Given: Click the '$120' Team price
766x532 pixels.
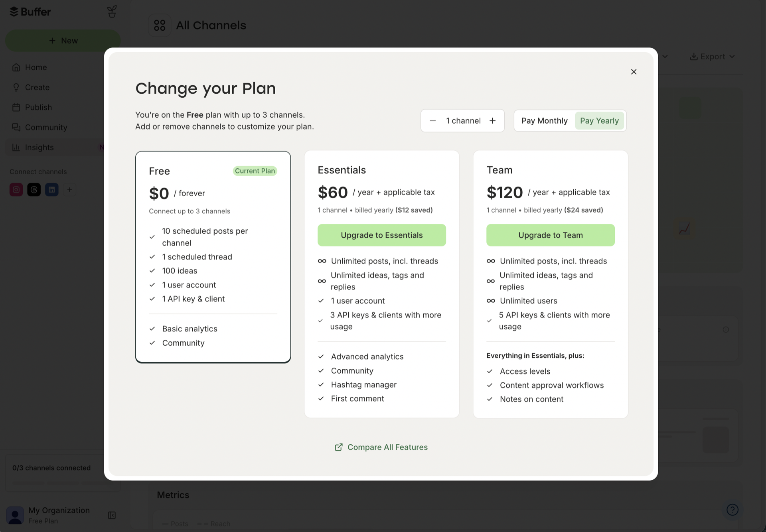Looking at the screenshot, I should pos(505,193).
